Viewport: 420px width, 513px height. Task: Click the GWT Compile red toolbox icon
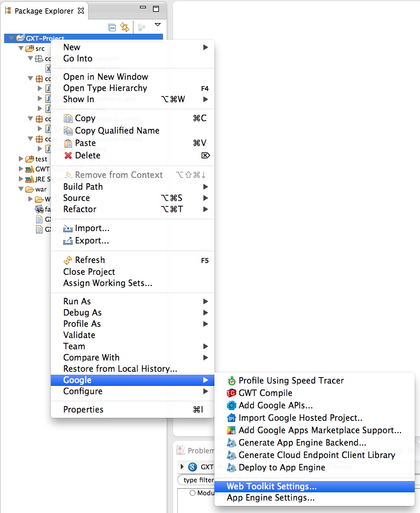[232, 393]
